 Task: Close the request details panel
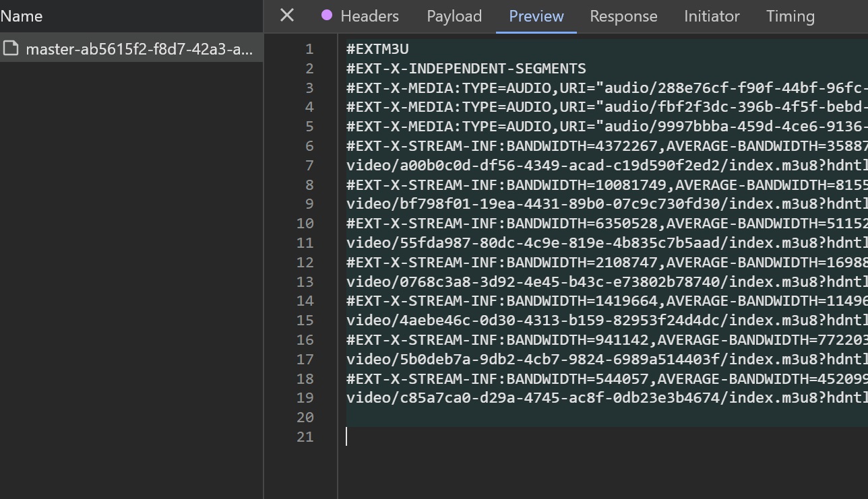tap(287, 15)
